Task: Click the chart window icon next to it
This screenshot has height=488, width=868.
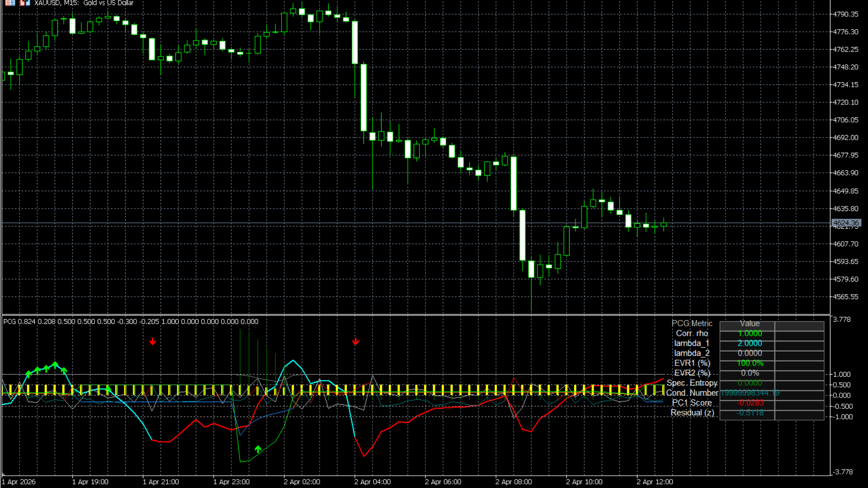Action: 25,3
